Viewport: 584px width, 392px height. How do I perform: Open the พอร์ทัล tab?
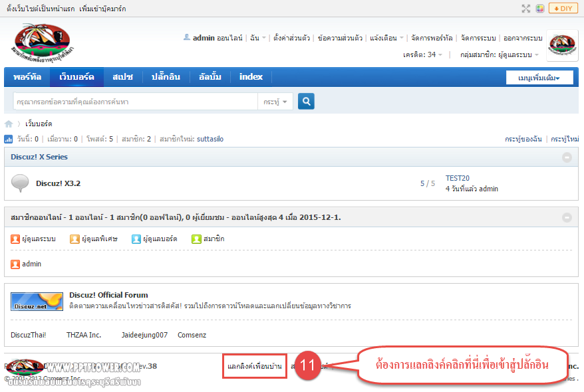coord(27,77)
